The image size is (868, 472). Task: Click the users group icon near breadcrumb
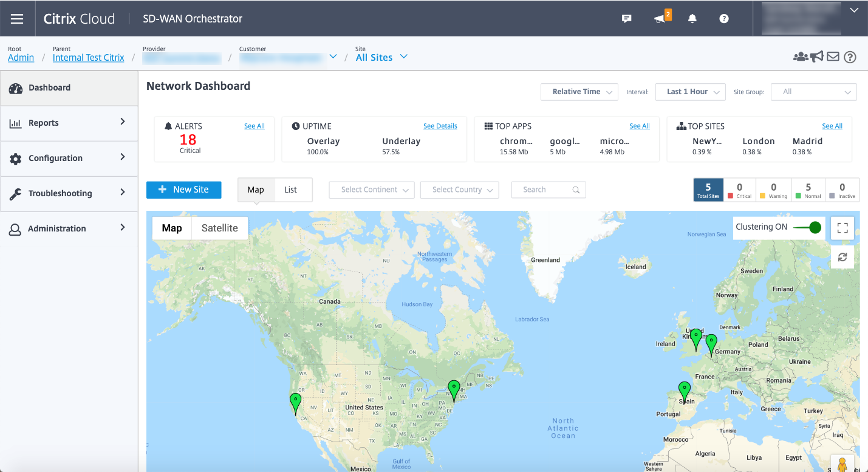801,57
